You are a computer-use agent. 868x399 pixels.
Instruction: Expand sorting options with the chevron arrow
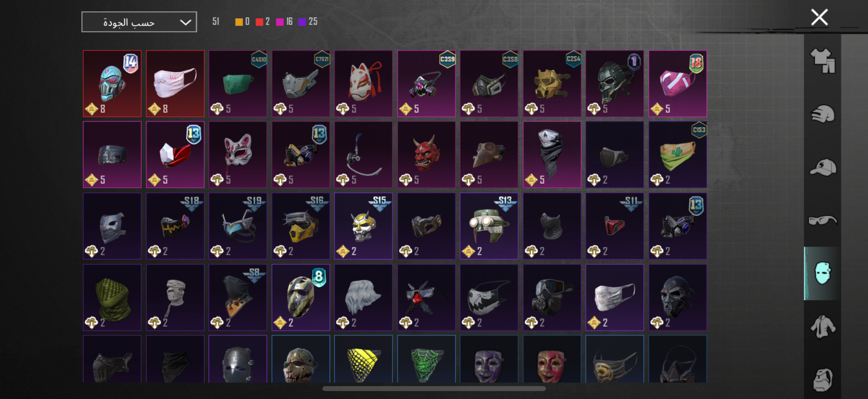click(186, 22)
